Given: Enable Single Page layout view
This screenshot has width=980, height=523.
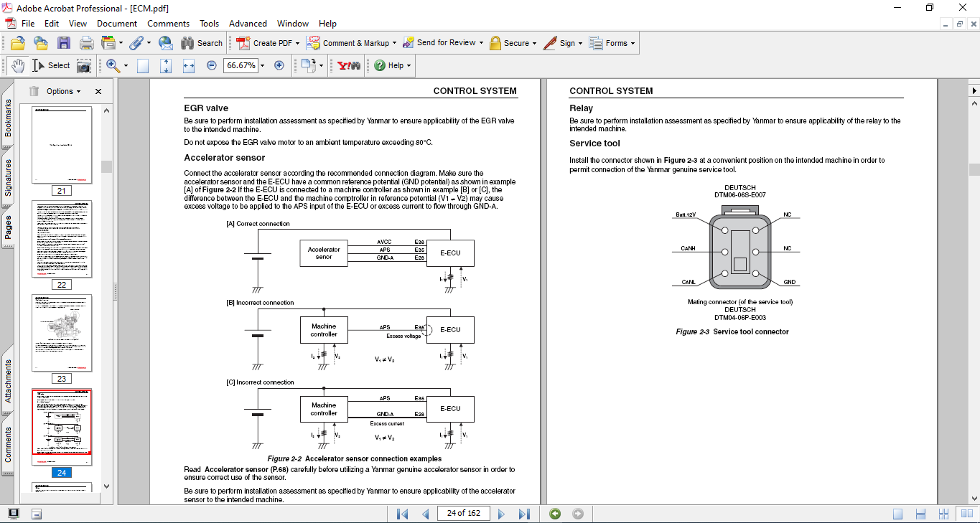Looking at the screenshot, I should pyautogui.click(x=897, y=514).
